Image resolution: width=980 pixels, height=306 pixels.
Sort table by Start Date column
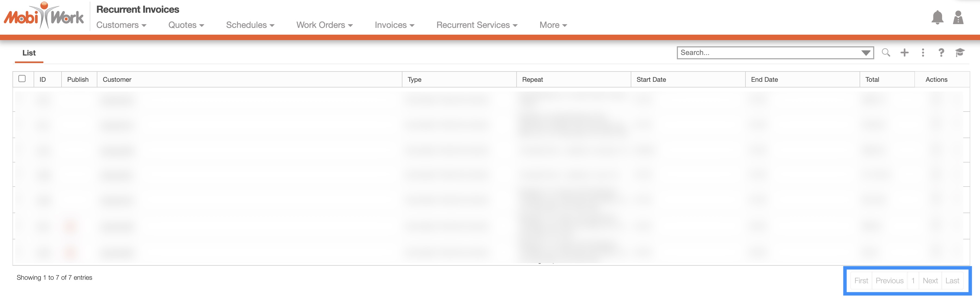[x=651, y=79]
